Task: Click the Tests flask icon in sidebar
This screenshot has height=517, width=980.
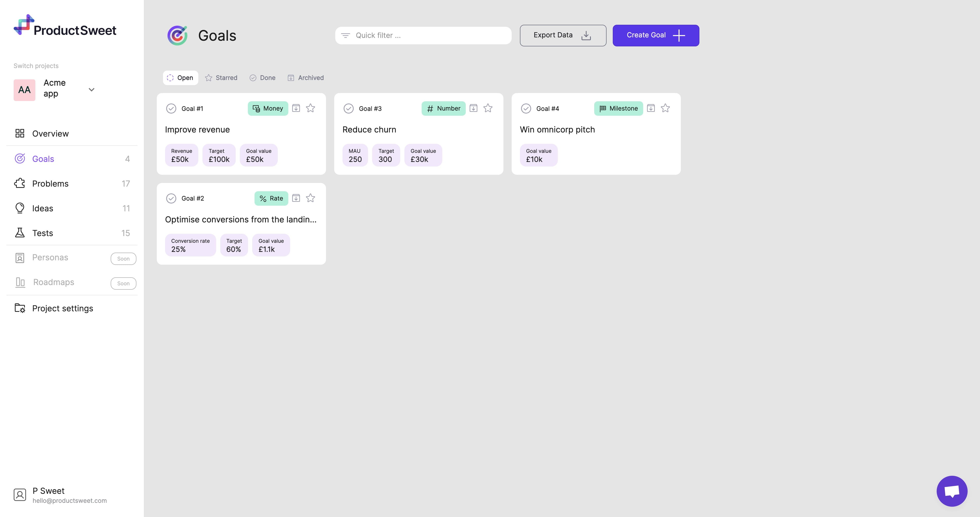Action: click(x=20, y=233)
